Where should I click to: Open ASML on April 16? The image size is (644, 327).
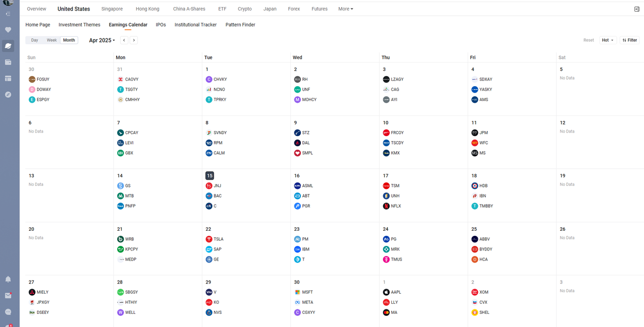[x=303, y=186]
